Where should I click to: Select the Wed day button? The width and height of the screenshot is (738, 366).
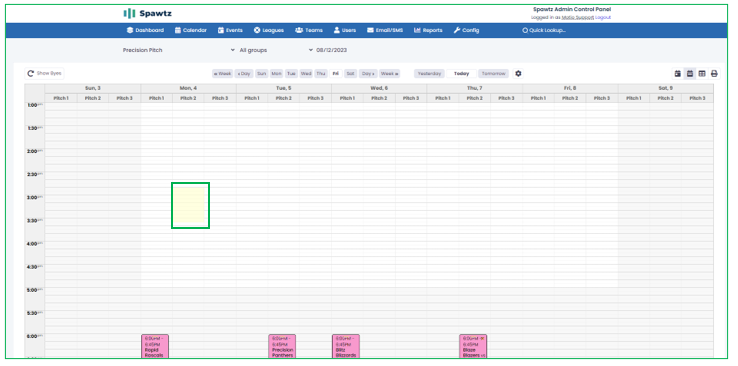[306, 74]
